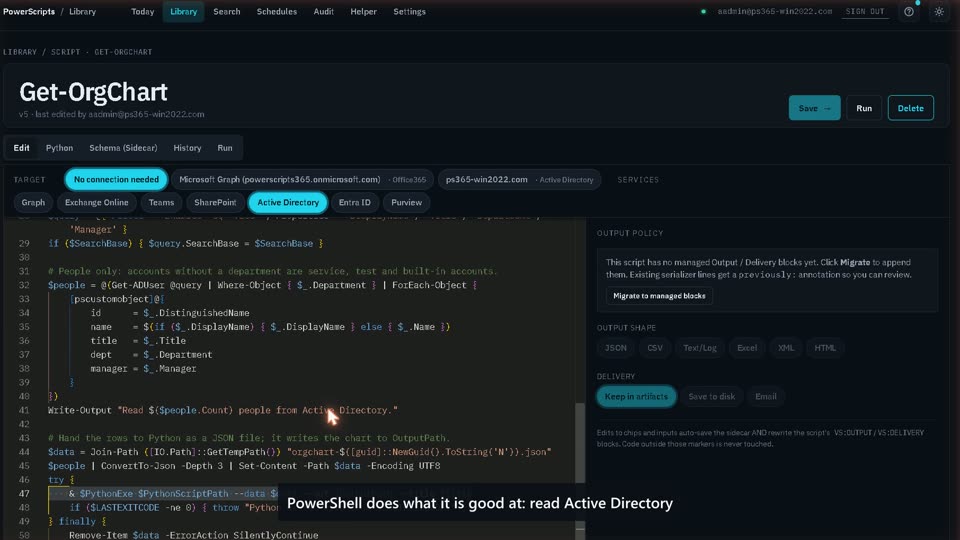Open Settings in top navigation
This screenshot has width=960, height=540.
410,12
